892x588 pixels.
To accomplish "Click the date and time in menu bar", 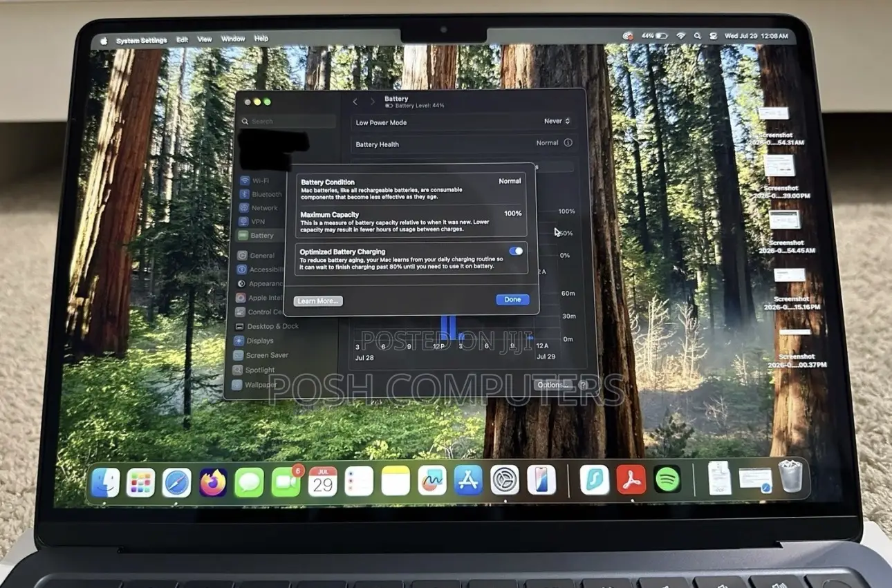I will pyautogui.click(x=756, y=36).
